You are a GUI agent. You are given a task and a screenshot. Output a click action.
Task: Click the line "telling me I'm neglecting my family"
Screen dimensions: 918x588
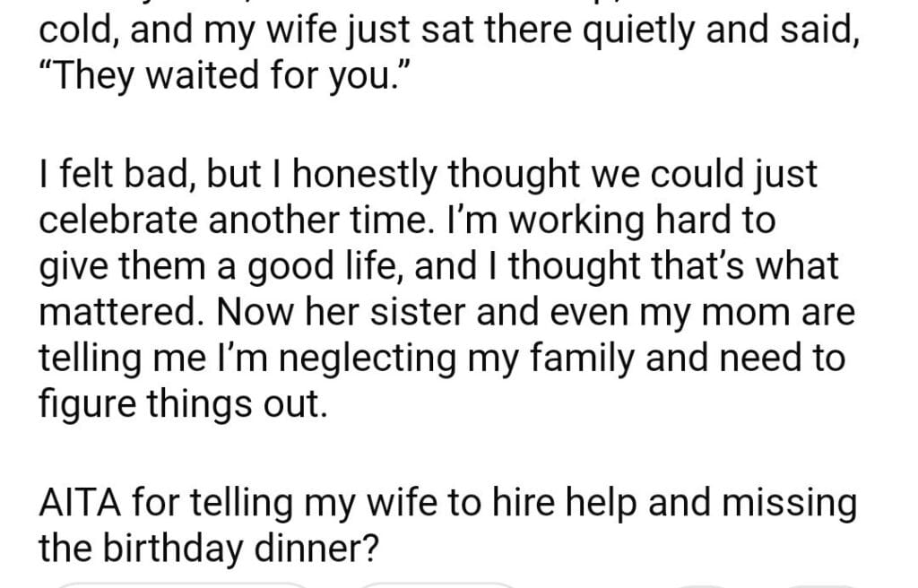(441, 358)
